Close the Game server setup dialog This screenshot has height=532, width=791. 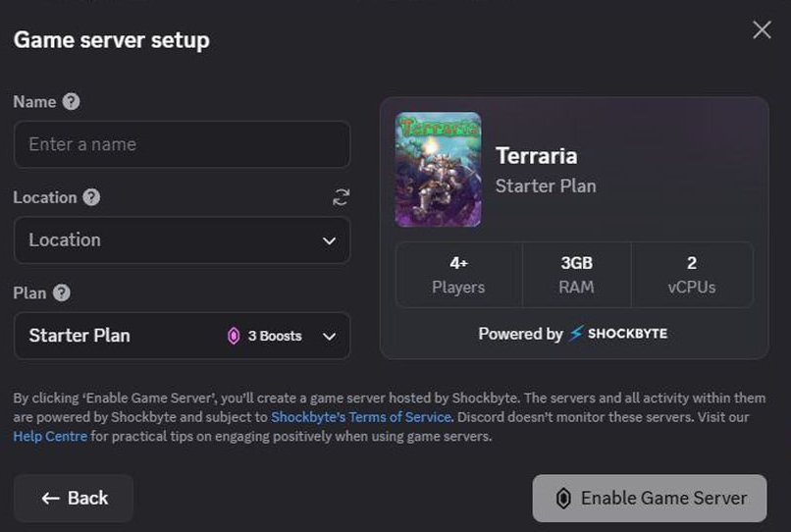762,30
